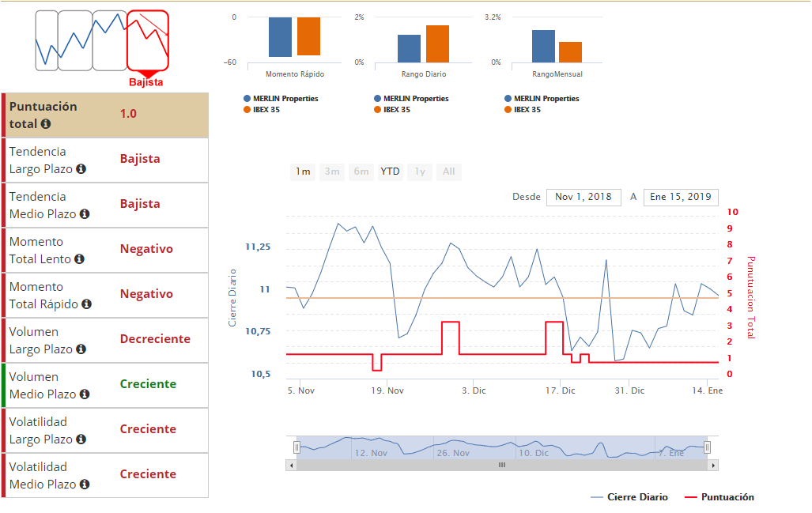Click the navigator scrollbar thumb grip
The width and height of the screenshot is (812, 513).
(x=502, y=465)
